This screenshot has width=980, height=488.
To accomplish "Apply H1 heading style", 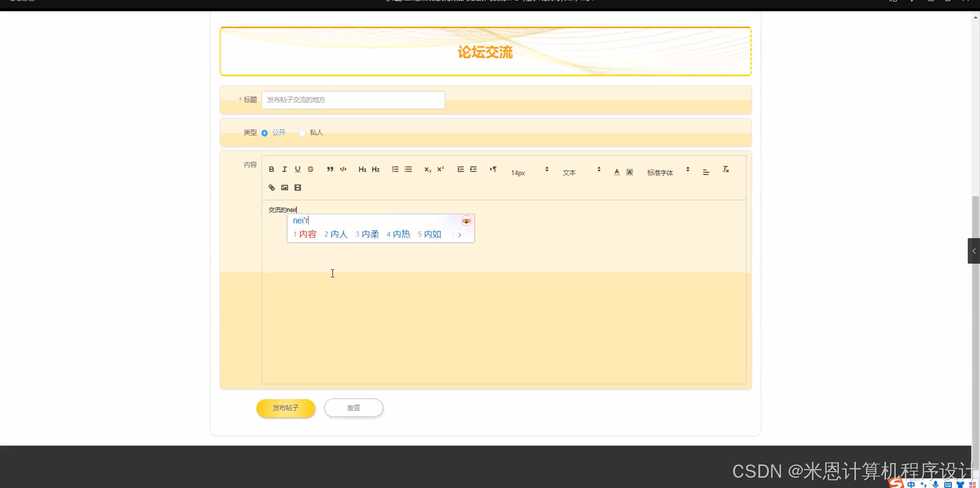I will coord(362,169).
